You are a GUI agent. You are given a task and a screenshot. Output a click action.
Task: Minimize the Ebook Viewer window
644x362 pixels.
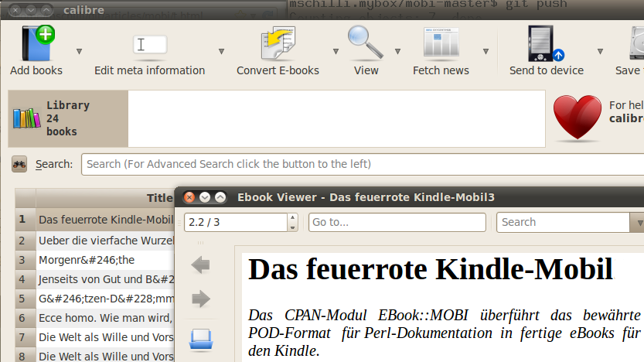point(205,198)
